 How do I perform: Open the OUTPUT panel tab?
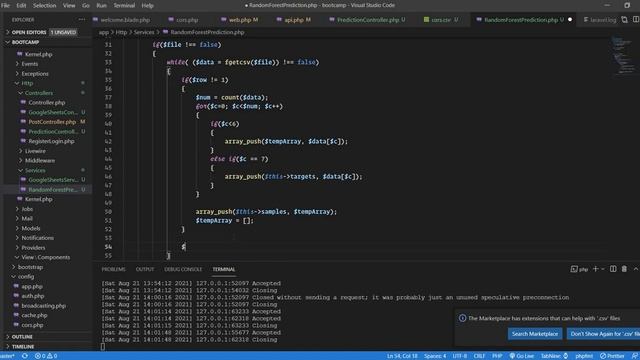(144, 269)
